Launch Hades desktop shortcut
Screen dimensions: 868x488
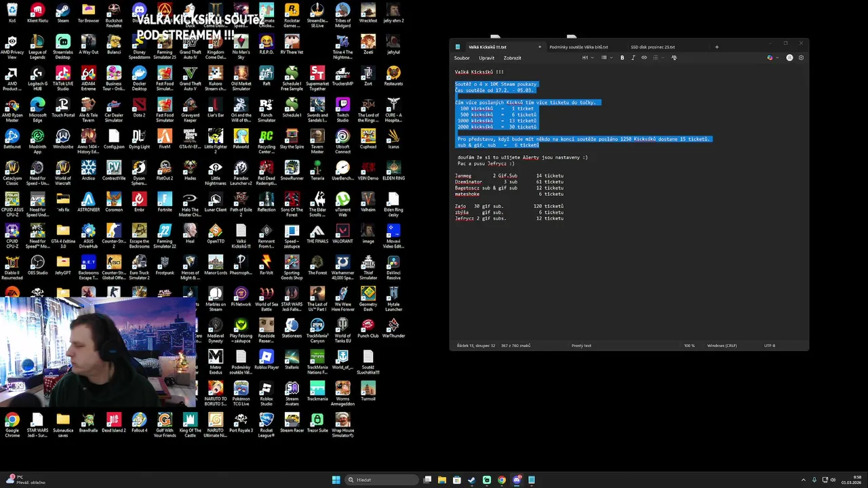[190, 171]
